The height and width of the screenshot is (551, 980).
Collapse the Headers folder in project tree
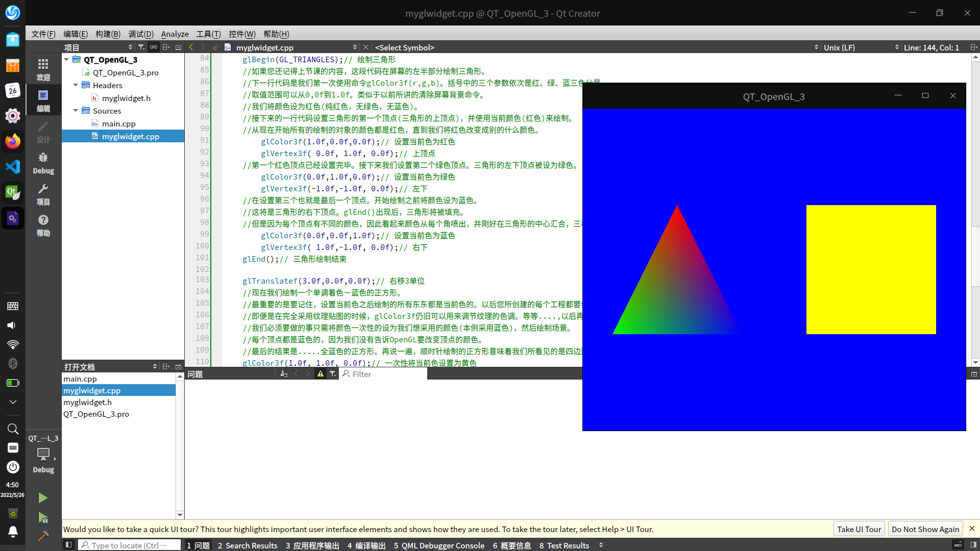pyautogui.click(x=76, y=85)
